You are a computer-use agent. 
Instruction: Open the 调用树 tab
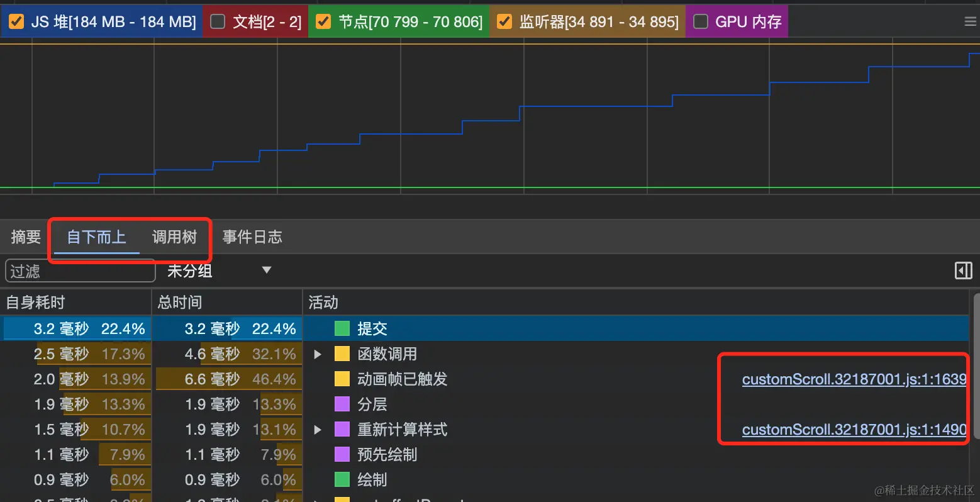click(x=174, y=237)
